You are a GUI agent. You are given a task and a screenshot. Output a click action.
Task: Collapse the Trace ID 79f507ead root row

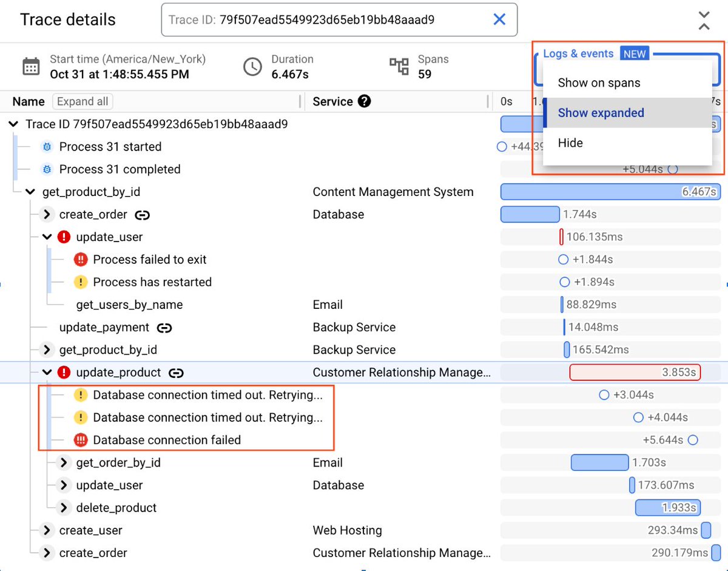[13, 124]
